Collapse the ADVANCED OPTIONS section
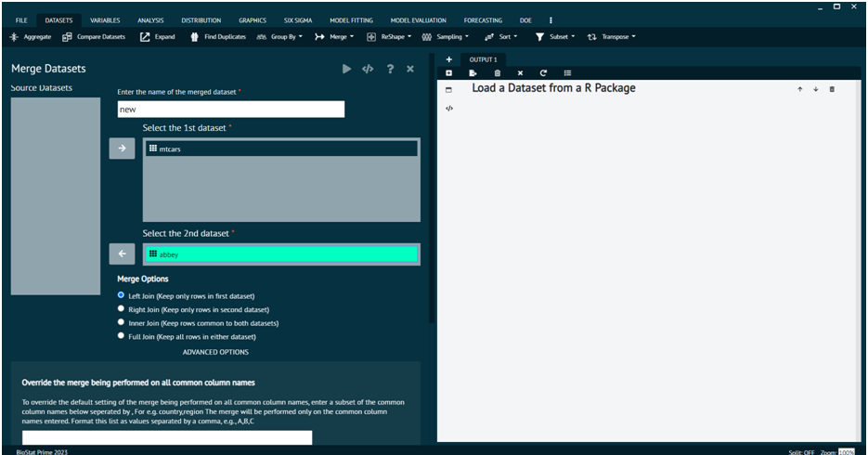868x455 pixels. coord(215,353)
